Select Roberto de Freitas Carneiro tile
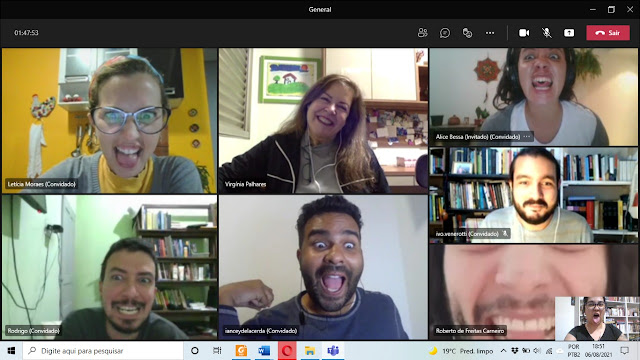The width and height of the screenshot is (640, 360). [533, 292]
